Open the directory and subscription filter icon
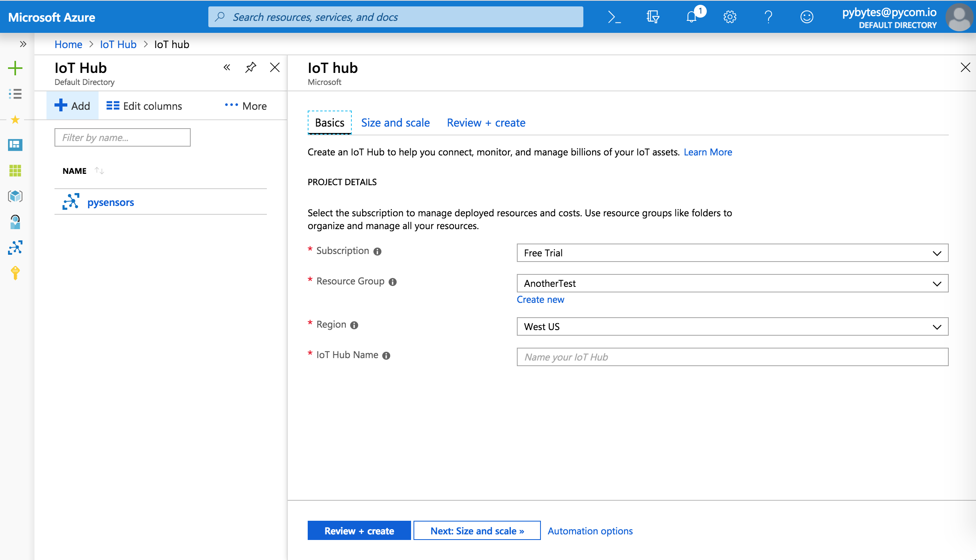The width and height of the screenshot is (976, 560). point(653,17)
